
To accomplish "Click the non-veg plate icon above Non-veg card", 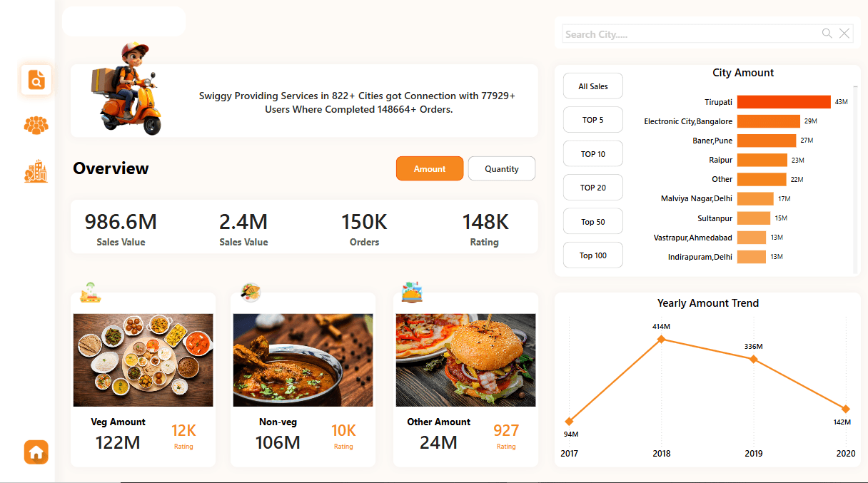I will [251, 292].
